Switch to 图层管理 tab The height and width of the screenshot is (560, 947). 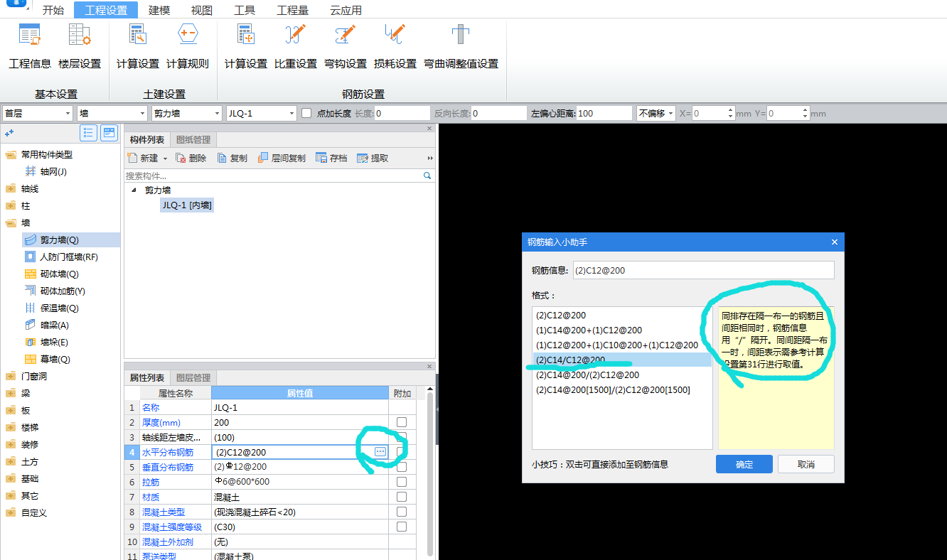coord(193,377)
